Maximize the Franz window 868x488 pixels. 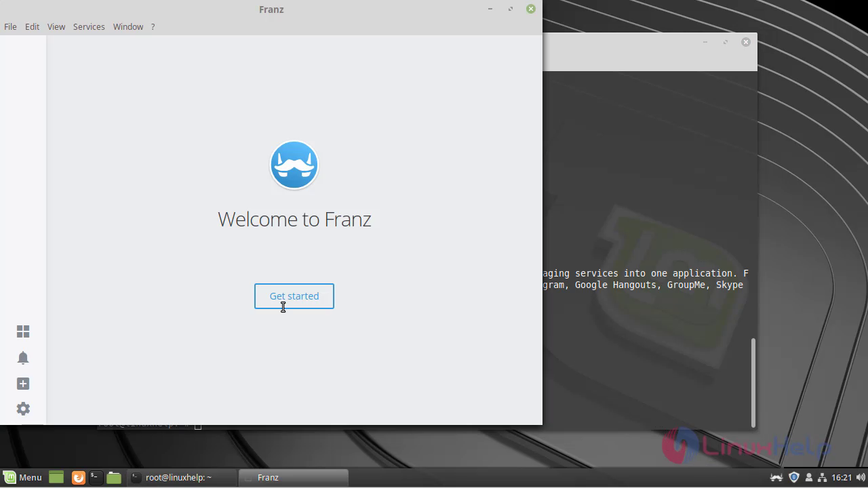[511, 9]
